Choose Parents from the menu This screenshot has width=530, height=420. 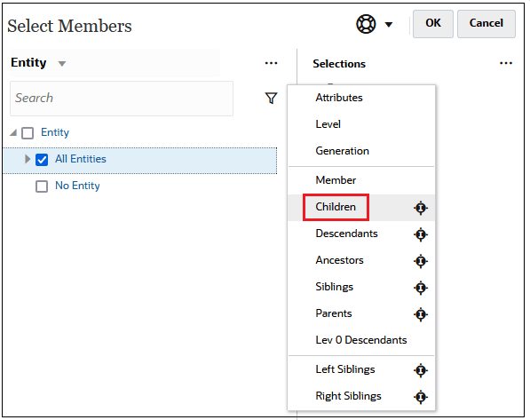coord(334,313)
